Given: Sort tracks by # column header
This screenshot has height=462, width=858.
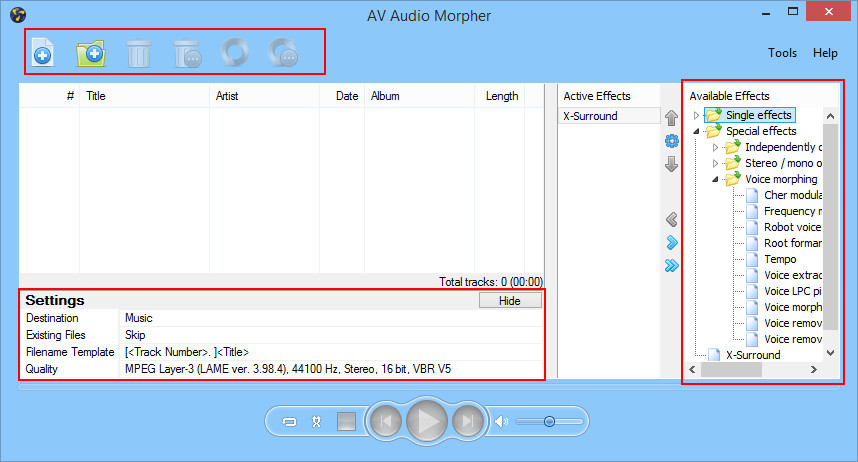Looking at the screenshot, I should click(x=50, y=96).
